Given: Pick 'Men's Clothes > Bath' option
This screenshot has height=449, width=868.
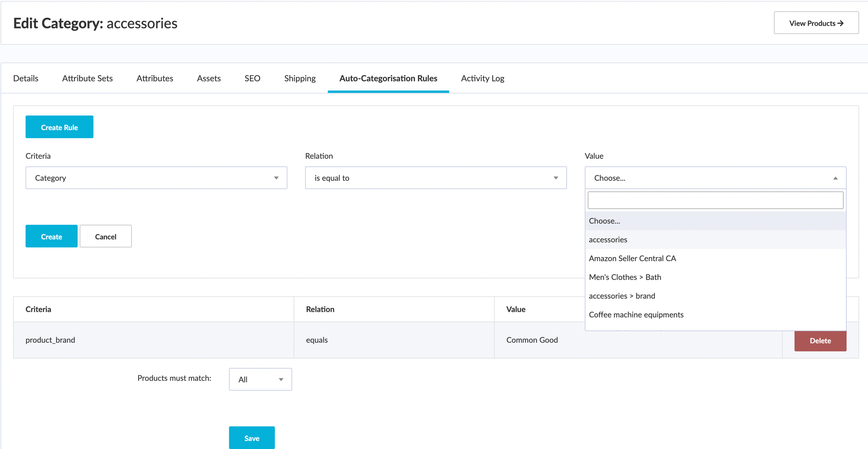Looking at the screenshot, I should pos(625,277).
